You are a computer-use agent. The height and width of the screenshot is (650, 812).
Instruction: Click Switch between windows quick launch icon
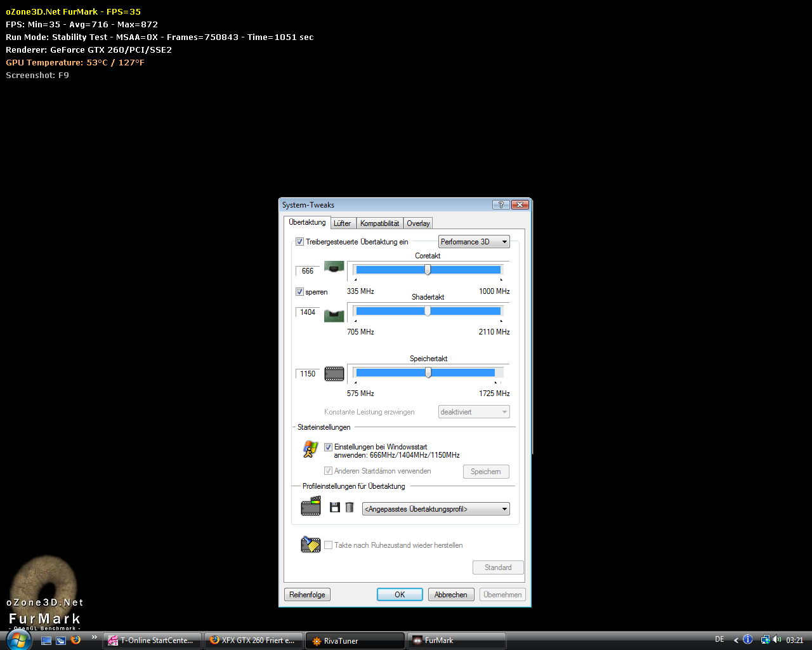pyautogui.click(x=61, y=640)
